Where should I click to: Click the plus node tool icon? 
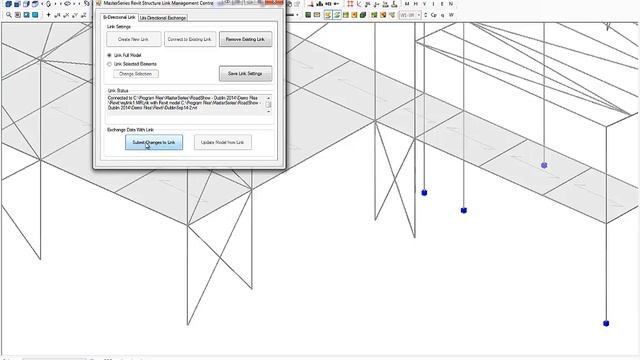48,15
